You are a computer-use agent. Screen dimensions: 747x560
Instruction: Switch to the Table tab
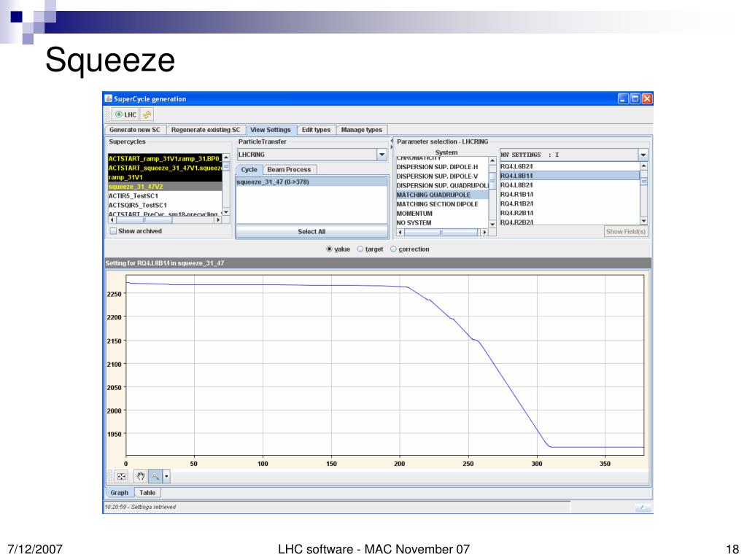147,493
